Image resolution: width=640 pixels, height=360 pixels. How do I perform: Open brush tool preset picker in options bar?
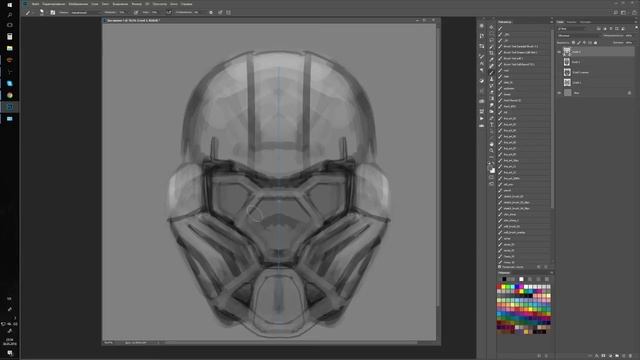29,13
